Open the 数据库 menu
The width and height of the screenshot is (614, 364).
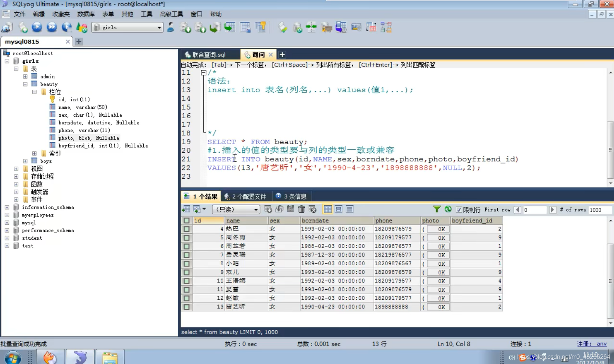[x=86, y=14]
